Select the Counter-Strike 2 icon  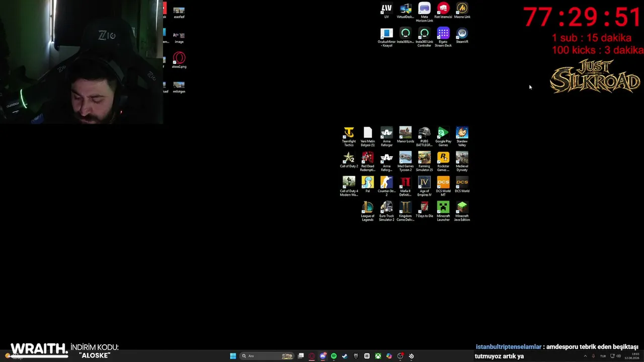pyautogui.click(x=386, y=187)
